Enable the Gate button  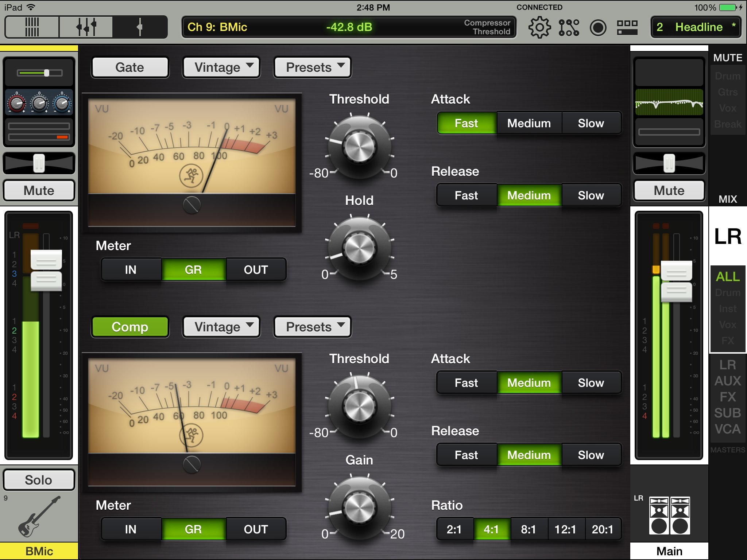point(130,67)
